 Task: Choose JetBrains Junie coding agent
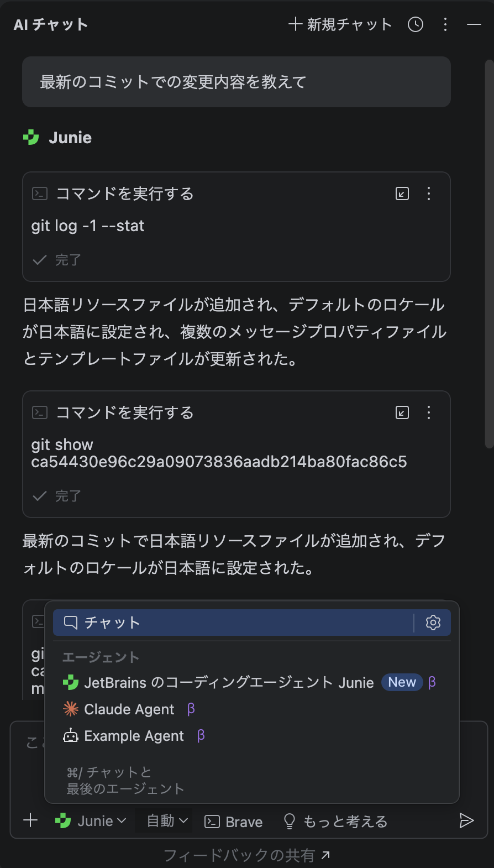[x=229, y=683]
